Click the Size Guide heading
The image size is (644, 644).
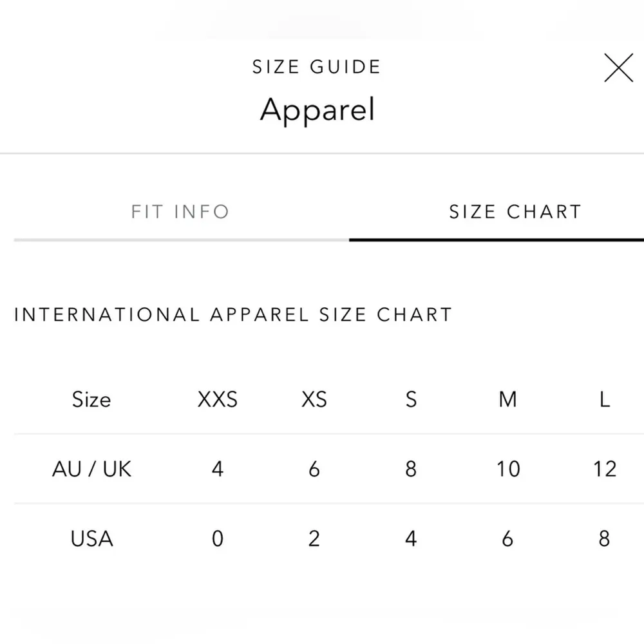click(x=317, y=67)
